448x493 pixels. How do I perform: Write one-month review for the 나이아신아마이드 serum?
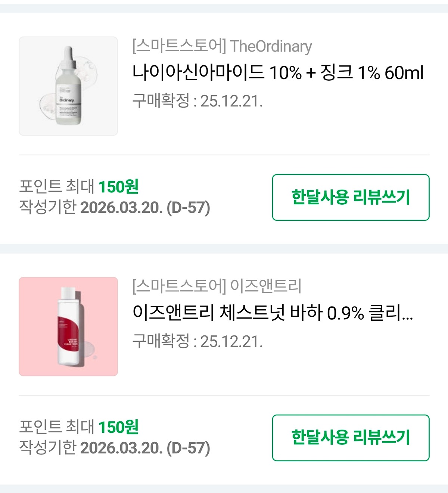coord(351,197)
